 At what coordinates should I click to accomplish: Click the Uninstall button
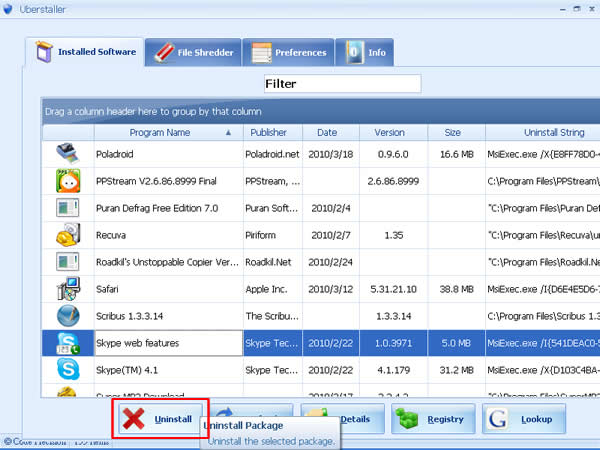[160, 419]
